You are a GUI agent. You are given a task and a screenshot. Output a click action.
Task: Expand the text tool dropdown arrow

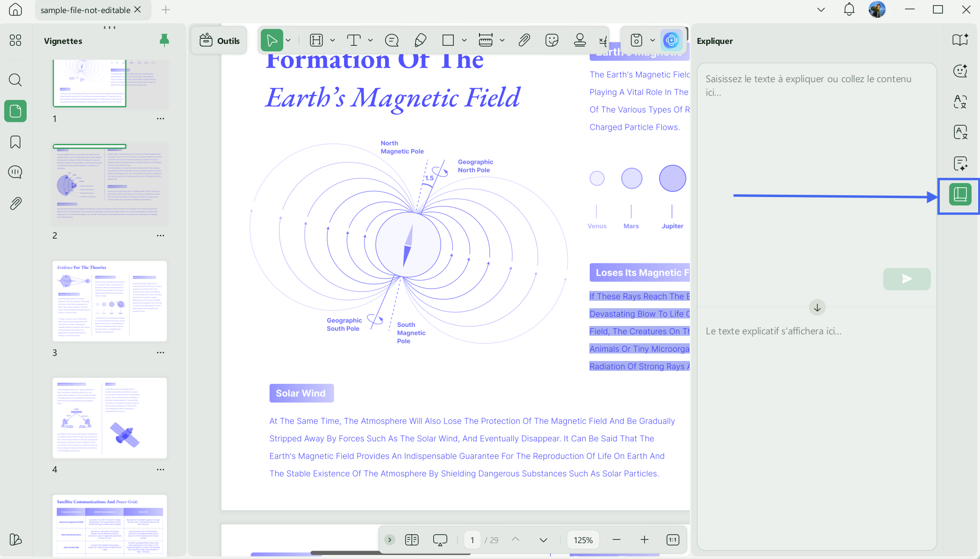click(371, 41)
